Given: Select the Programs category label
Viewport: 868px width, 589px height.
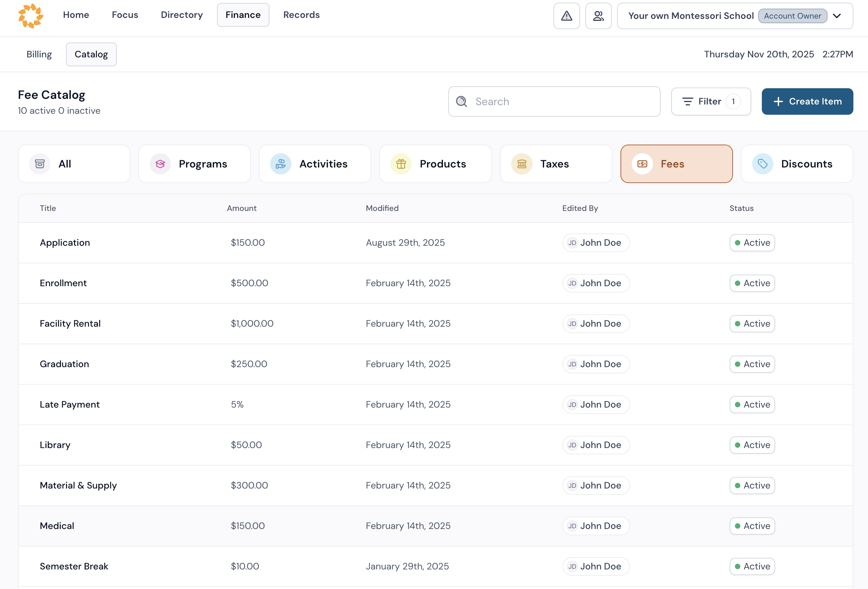Looking at the screenshot, I should click(x=203, y=164).
